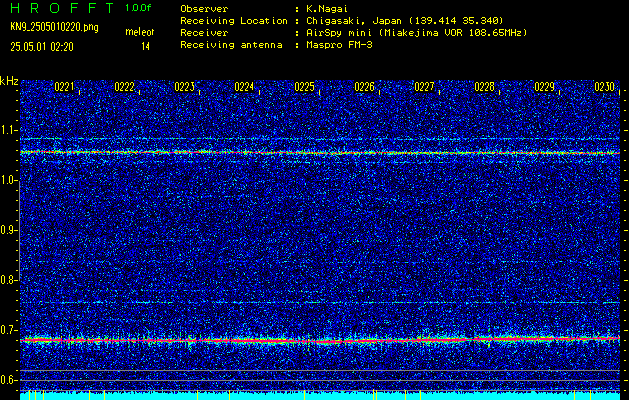Click the "1.1" frequency axis label
The height and width of the screenshot is (400, 629).
pyautogui.click(x=8, y=130)
